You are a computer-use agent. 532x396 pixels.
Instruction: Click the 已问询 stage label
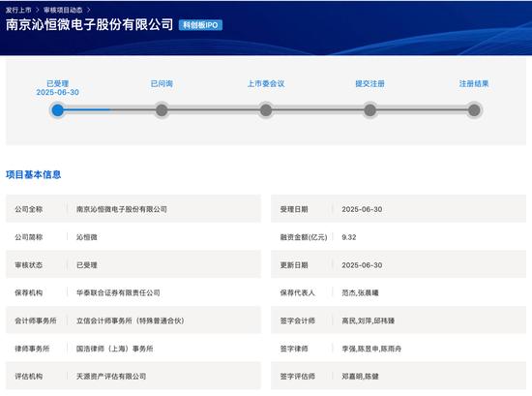tap(162, 83)
